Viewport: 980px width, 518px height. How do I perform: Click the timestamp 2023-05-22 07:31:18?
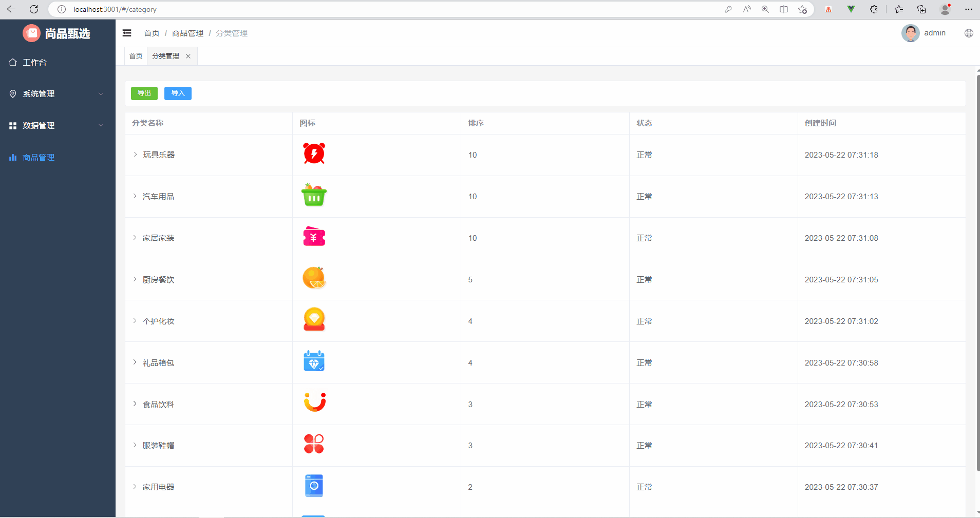pos(841,155)
